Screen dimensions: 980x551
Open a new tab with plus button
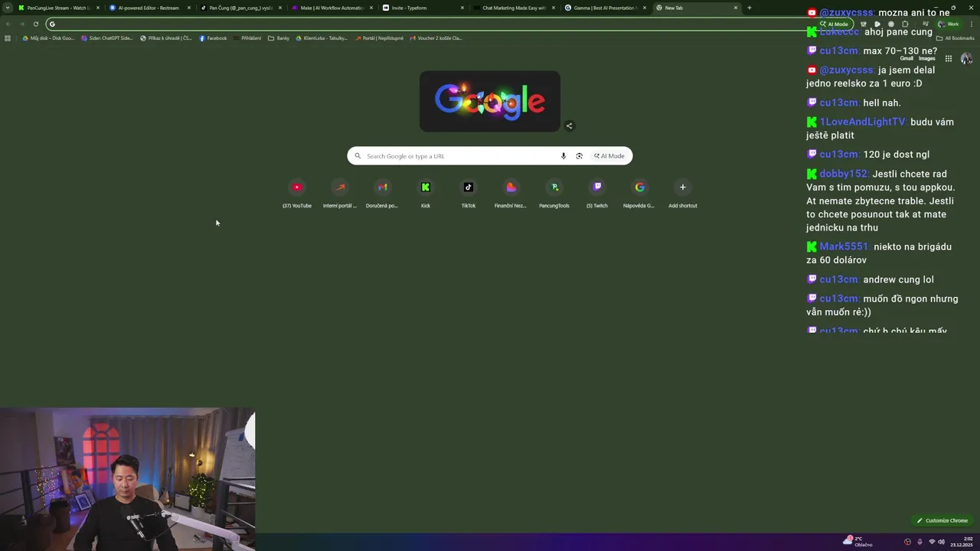pyautogui.click(x=749, y=8)
